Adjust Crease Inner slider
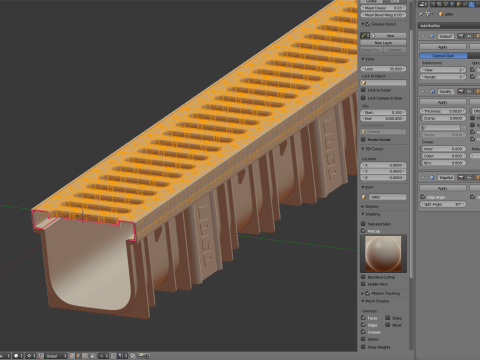The width and height of the screenshot is (480, 360). (x=443, y=149)
